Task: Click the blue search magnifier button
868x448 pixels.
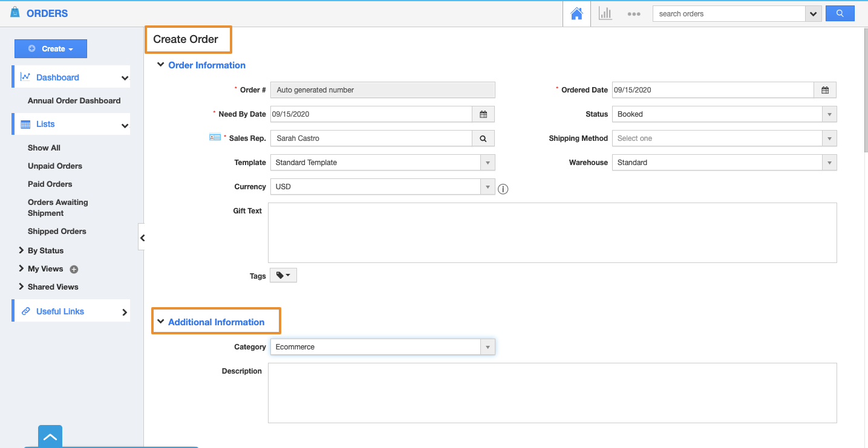Action: click(x=840, y=13)
